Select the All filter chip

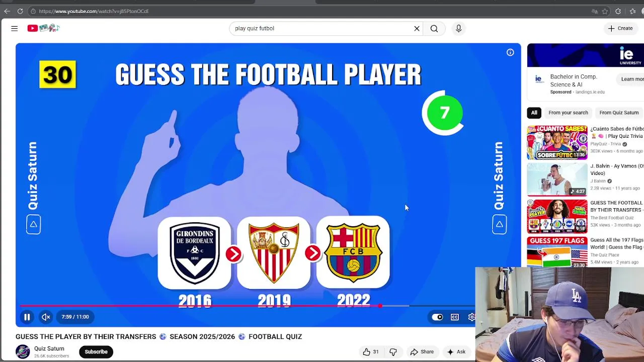534,113
